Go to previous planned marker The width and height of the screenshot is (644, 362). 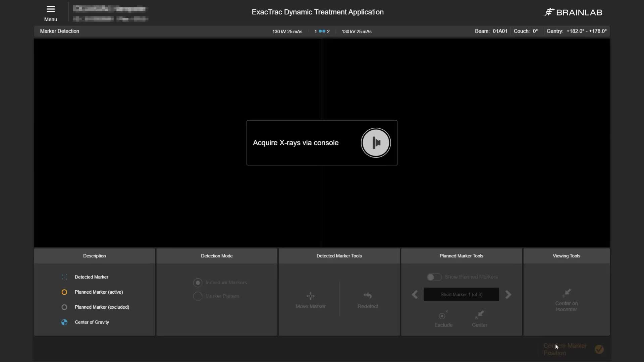[x=415, y=295]
